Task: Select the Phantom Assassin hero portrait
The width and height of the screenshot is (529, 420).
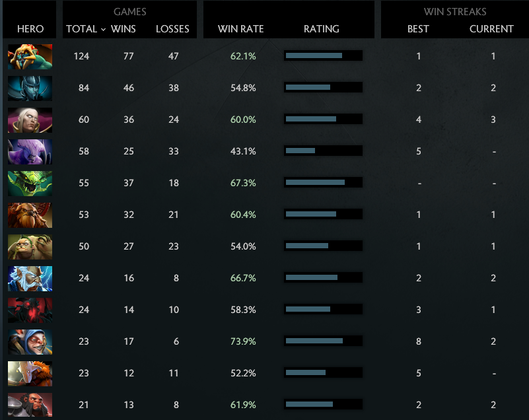Action: coord(30,87)
